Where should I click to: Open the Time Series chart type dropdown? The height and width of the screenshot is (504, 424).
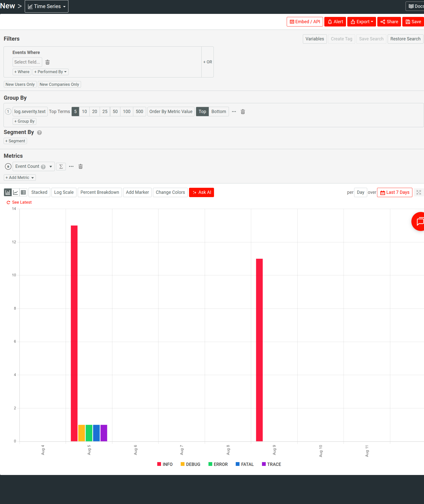point(46,6)
